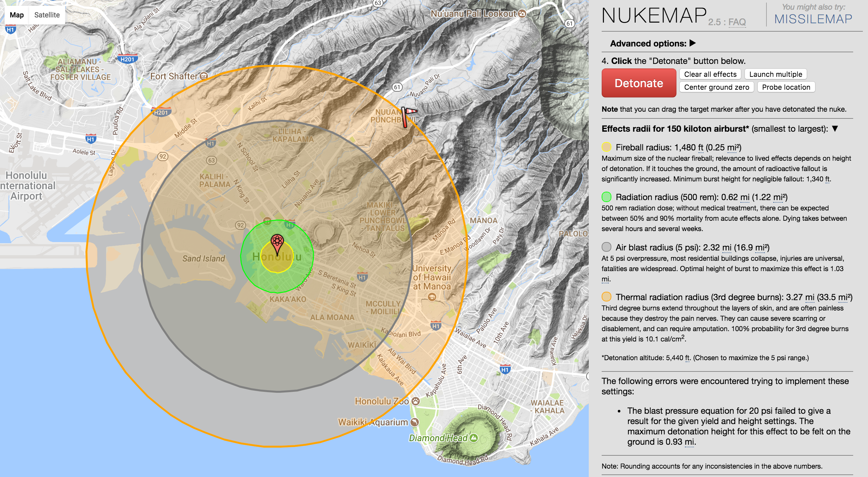Click the KAKA'AKO neighborhood label
This screenshot has height=477, width=868.
288,299
